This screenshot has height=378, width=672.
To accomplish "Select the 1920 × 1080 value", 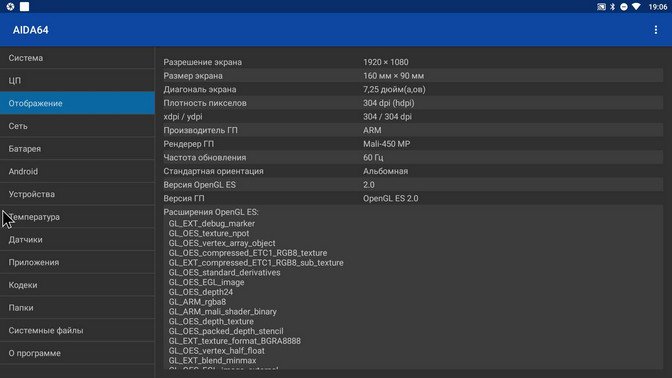I will tap(386, 62).
